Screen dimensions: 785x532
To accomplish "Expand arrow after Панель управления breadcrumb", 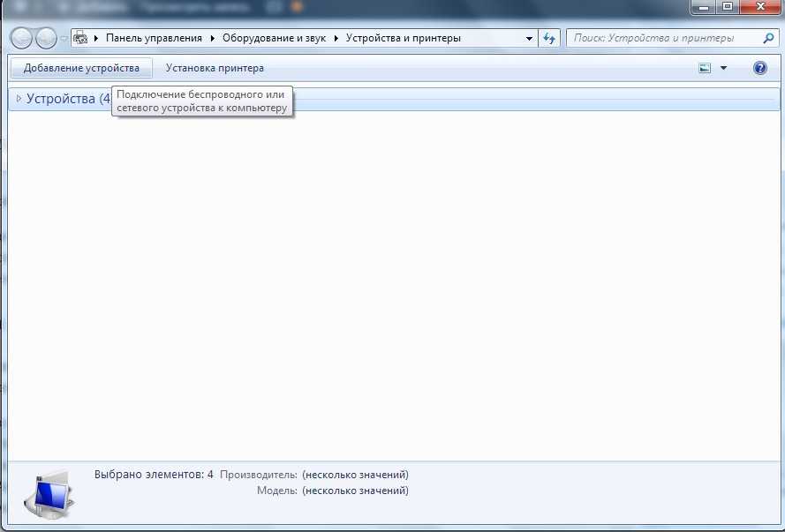I will [213, 38].
